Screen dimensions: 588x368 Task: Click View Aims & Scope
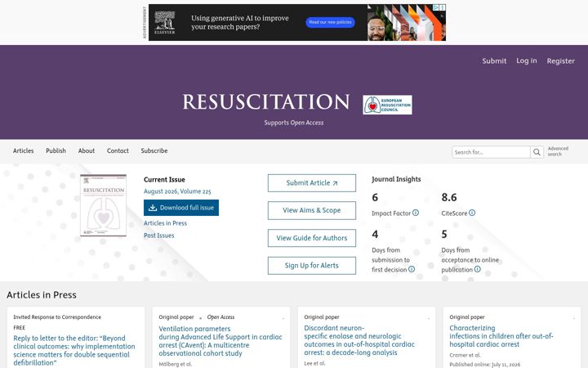pyautogui.click(x=312, y=210)
